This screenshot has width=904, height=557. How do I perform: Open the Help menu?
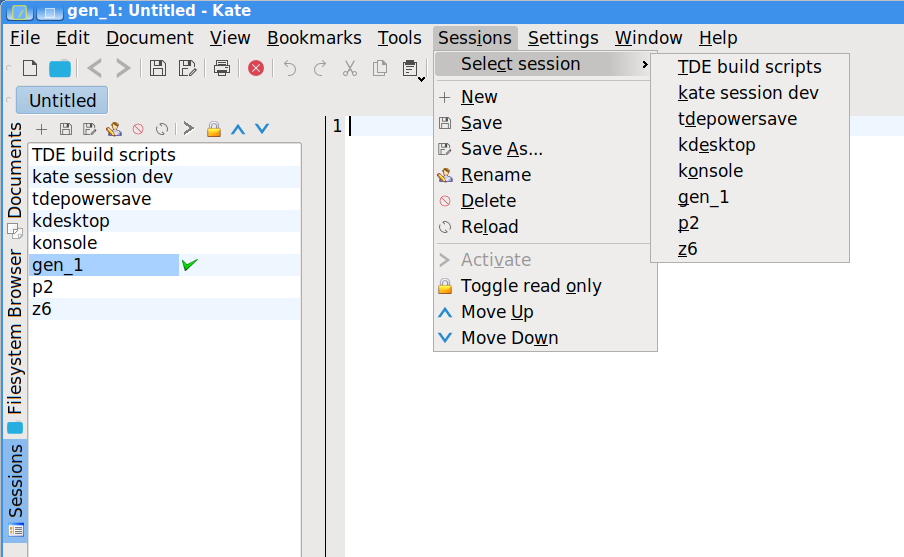click(718, 38)
